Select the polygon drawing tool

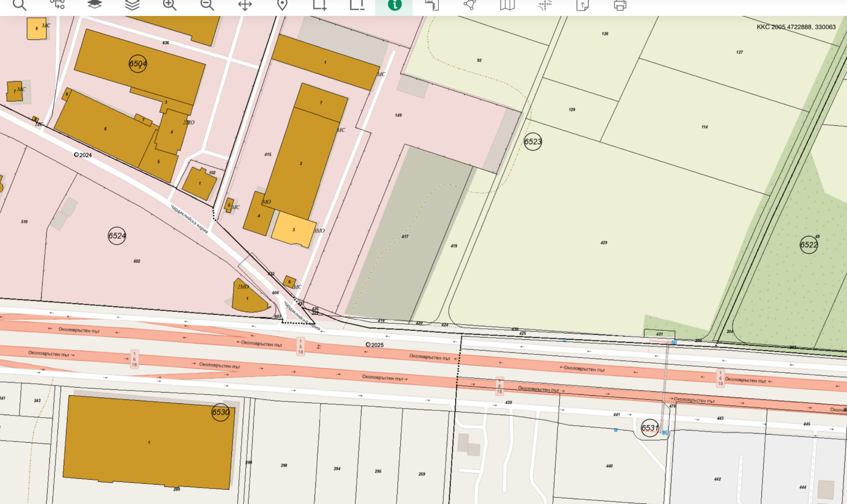point(470,5)
